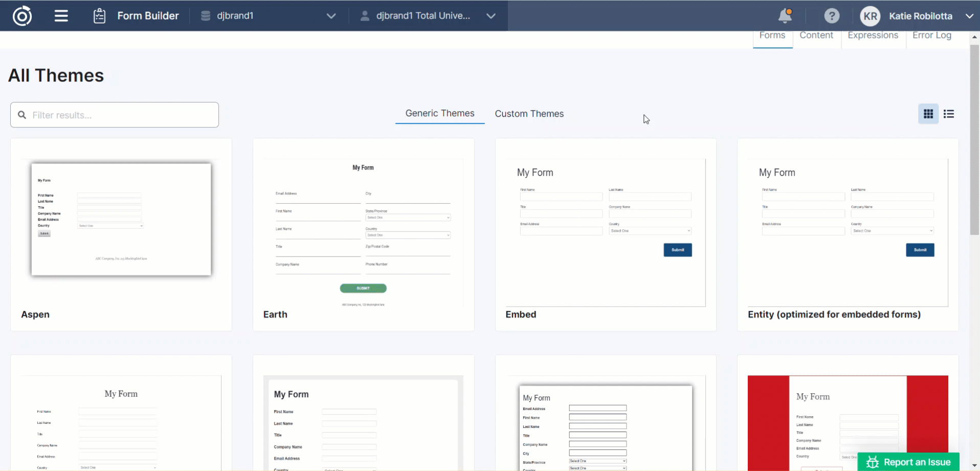The height and width of the screenshot is (471, 980).
Task: Switch to grid view layout
Action: (x=928, y=114)
